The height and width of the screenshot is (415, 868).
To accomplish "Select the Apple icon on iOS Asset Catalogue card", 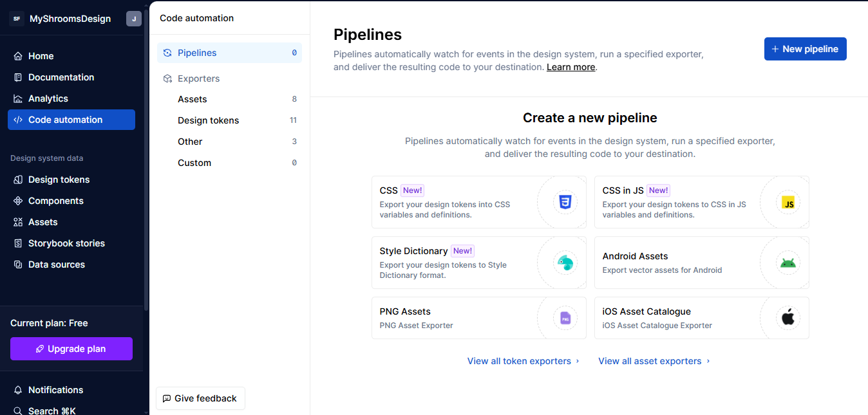I will (788, 317).
